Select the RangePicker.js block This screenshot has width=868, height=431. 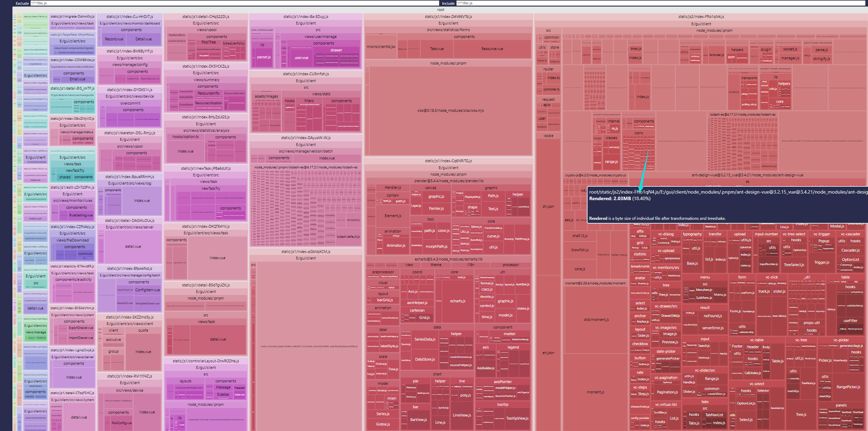(848, 387)
